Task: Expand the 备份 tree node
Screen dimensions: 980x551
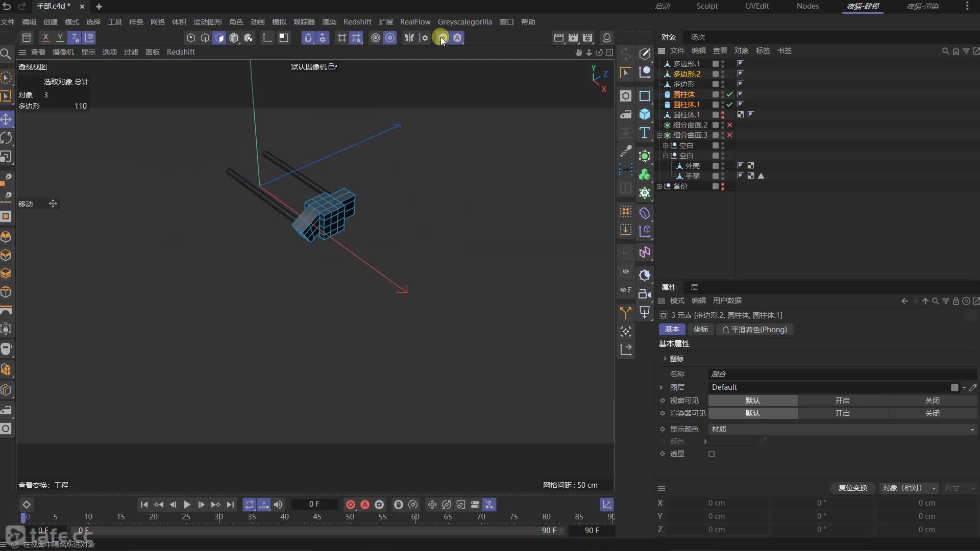Action: [659, 186]
